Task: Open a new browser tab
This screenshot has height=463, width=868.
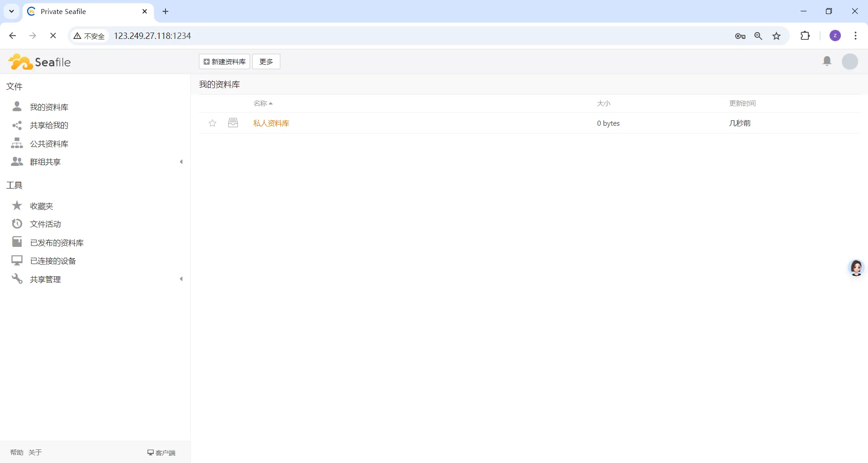Action: (x=165, y=12)
